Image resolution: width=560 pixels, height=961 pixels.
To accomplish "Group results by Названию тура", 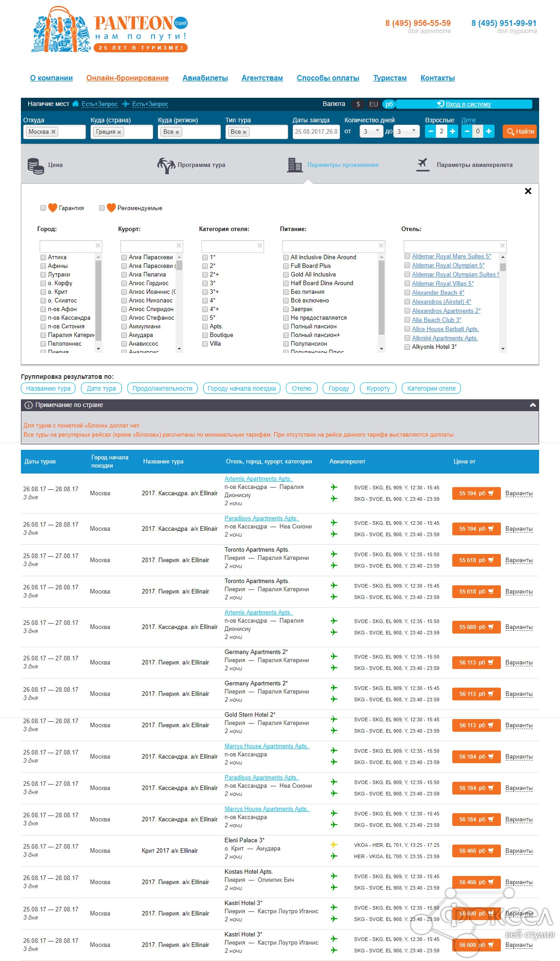I will pos(48,388).
